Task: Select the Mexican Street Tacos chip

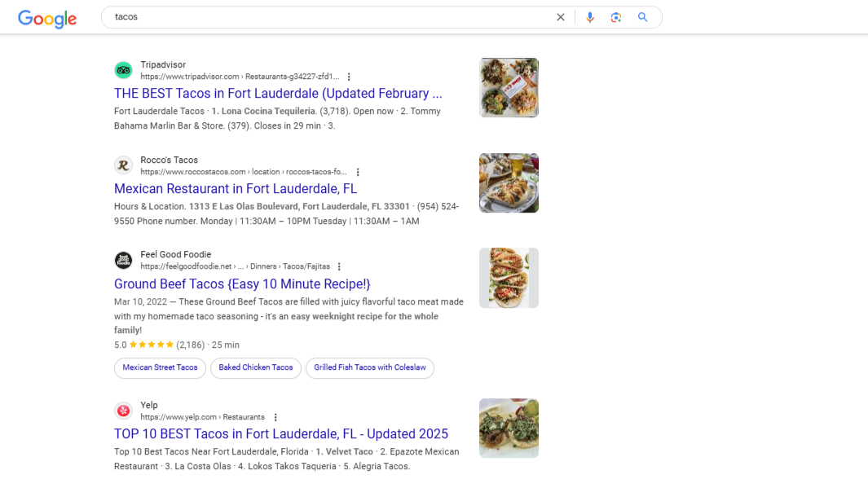Action: click(160, 368)
